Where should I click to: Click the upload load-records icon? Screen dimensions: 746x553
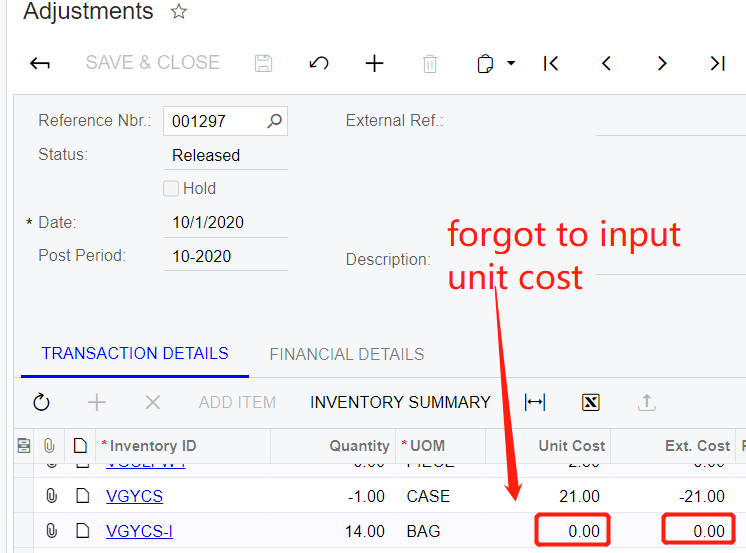point(646,403)
